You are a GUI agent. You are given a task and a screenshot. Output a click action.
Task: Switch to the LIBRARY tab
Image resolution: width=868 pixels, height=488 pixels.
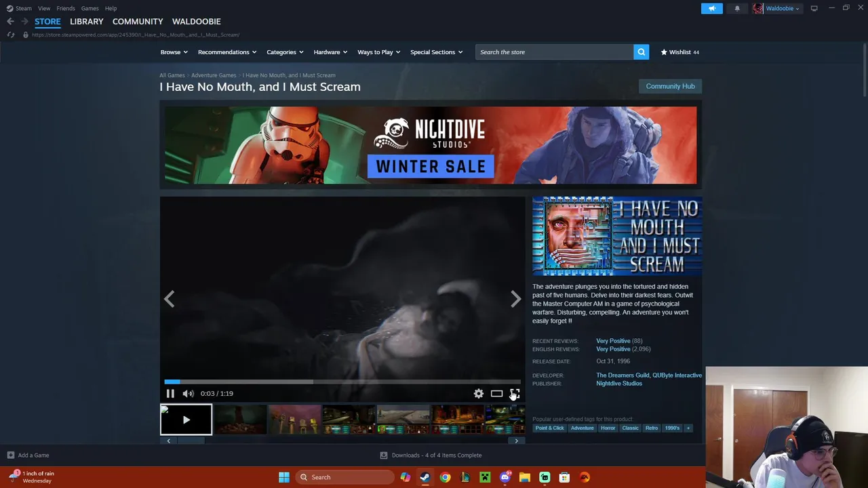[x=87, y=22]
